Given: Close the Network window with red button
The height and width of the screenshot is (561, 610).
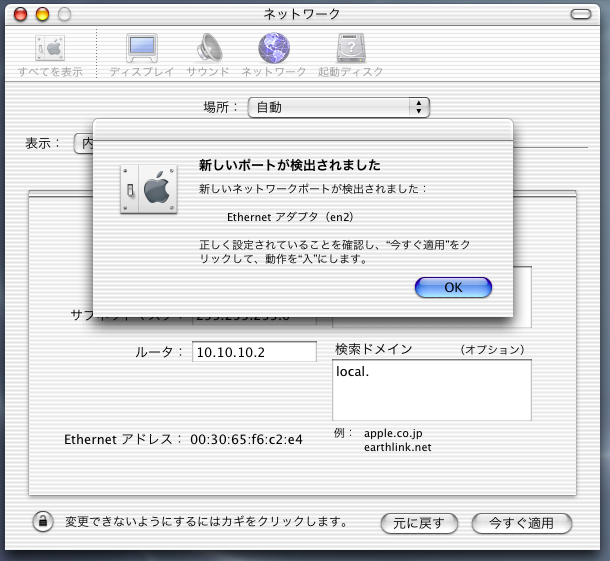Looking at the screenshot, I should (21, 15).
